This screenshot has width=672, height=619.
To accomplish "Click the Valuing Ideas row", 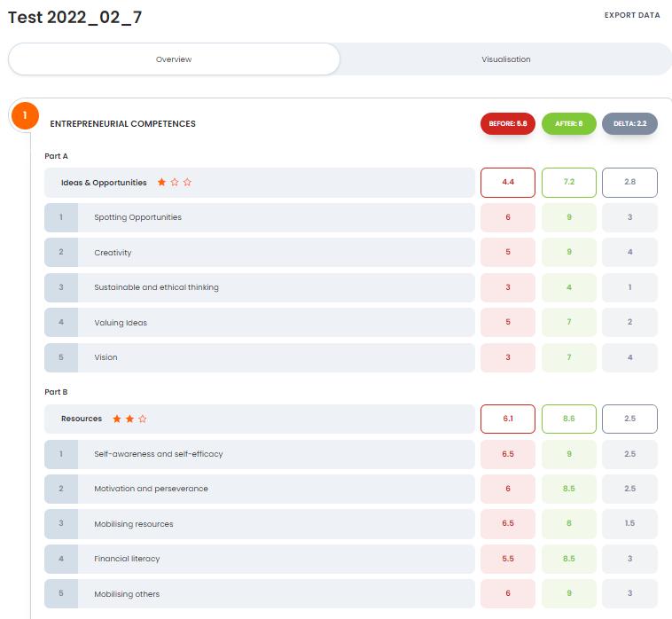I will point(259,323).
